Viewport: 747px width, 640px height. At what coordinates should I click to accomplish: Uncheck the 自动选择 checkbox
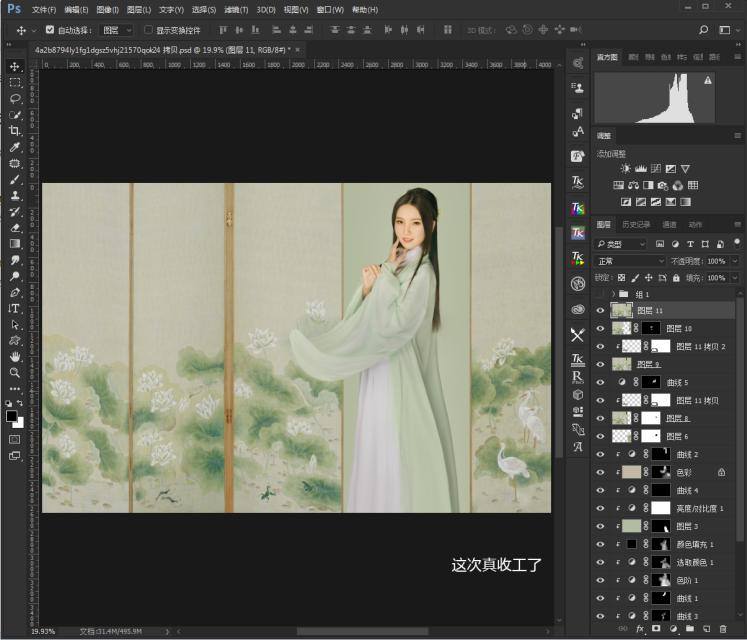(50, 30)
